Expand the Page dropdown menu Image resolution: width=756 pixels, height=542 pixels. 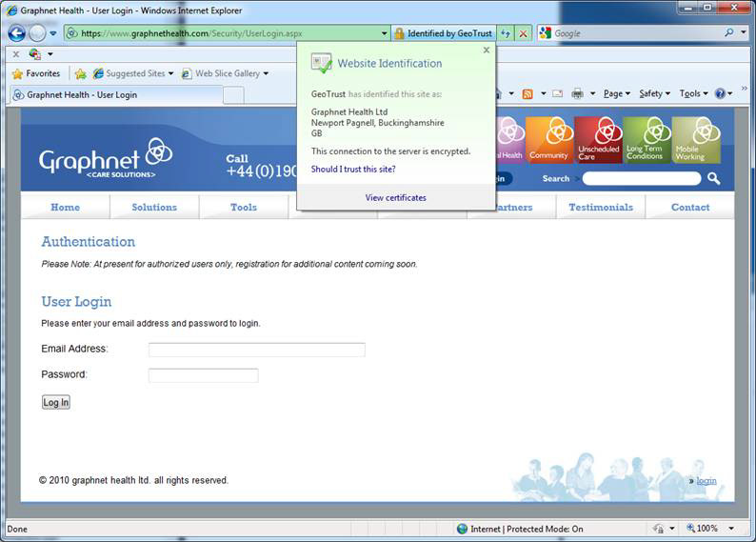[615, 93]
